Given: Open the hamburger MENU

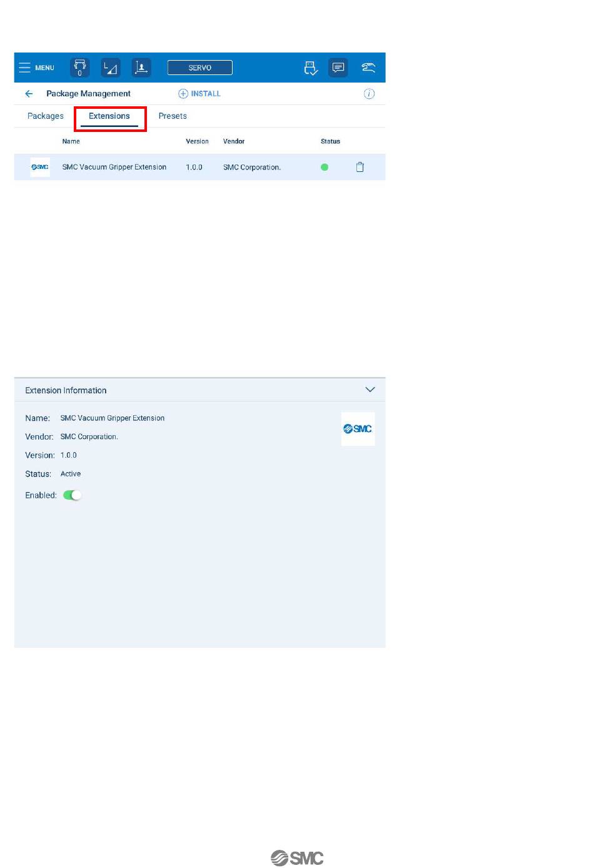Looking at the screenshot, I should [36, 68].
